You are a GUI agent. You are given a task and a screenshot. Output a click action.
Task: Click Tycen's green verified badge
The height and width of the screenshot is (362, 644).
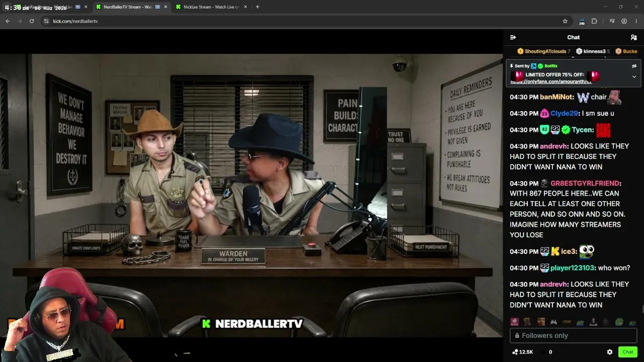coord(566,130)
